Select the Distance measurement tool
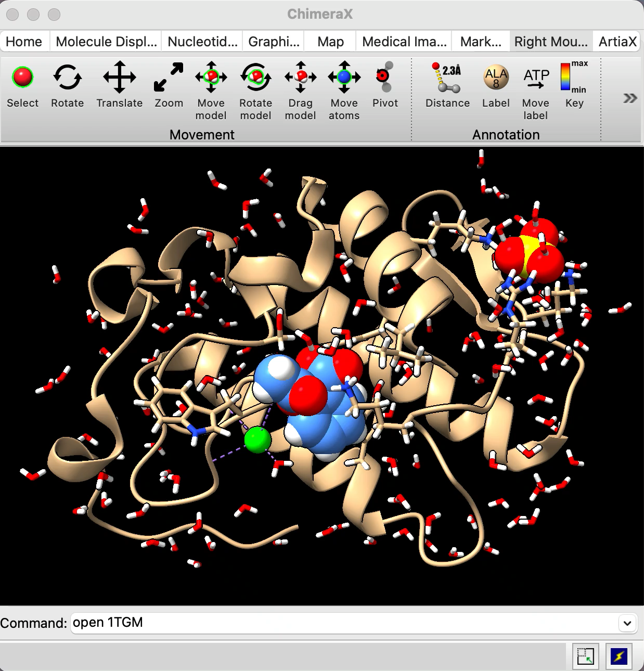The image size is (644, 671). click(x=447, y=78)
